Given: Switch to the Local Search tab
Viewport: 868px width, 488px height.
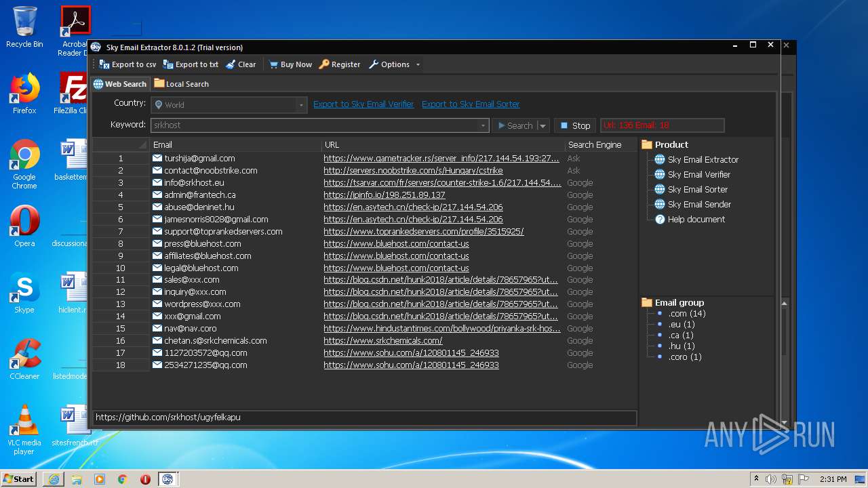Looking at the screenshot, I should pyautogui.click(x=181, y=84).
